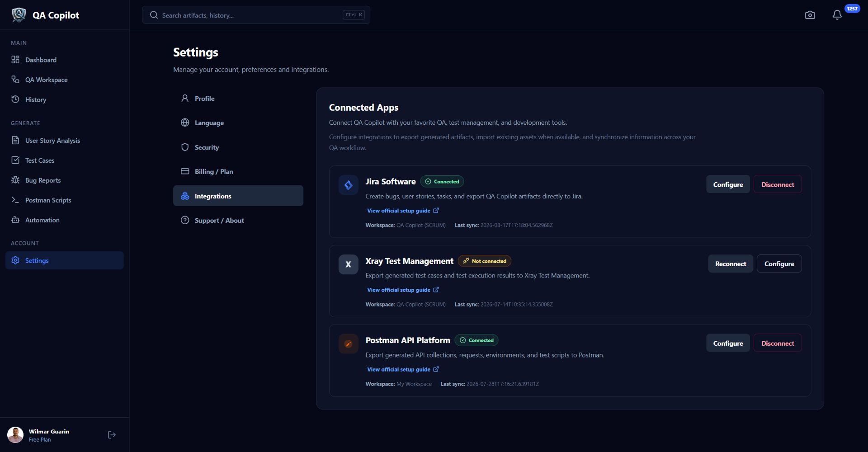Click the Support question mark icon

pos(185,220)
